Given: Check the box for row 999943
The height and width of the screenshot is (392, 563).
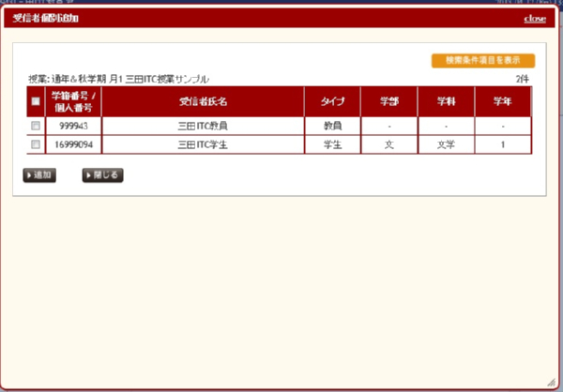Looking at the screenshot, I should point(36,126).
